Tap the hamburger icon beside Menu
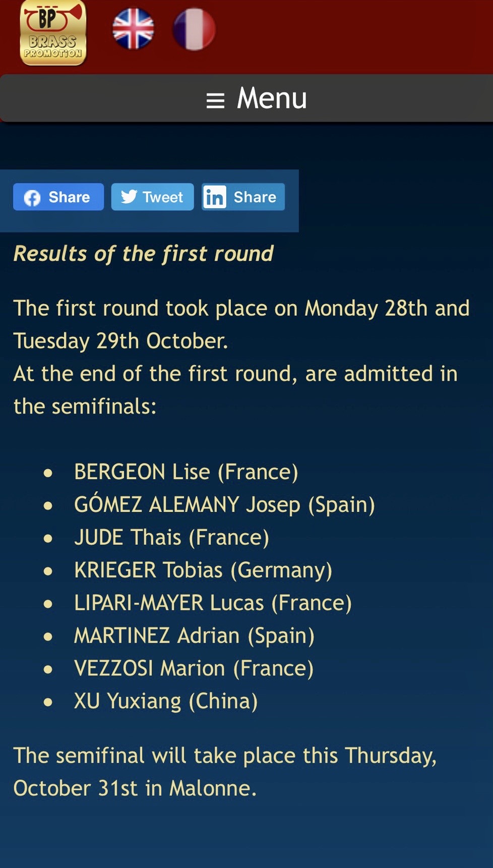The height and width of the screenshot is (868, 493). click(215, 100)
